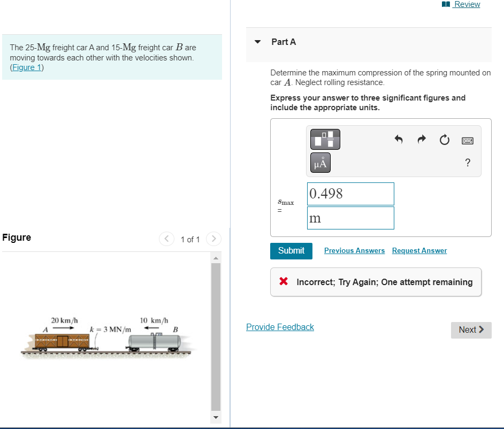The height and width of the screenshot is (429, 504).
Task: Open the Figure 1 link
Action: (26, 67)
